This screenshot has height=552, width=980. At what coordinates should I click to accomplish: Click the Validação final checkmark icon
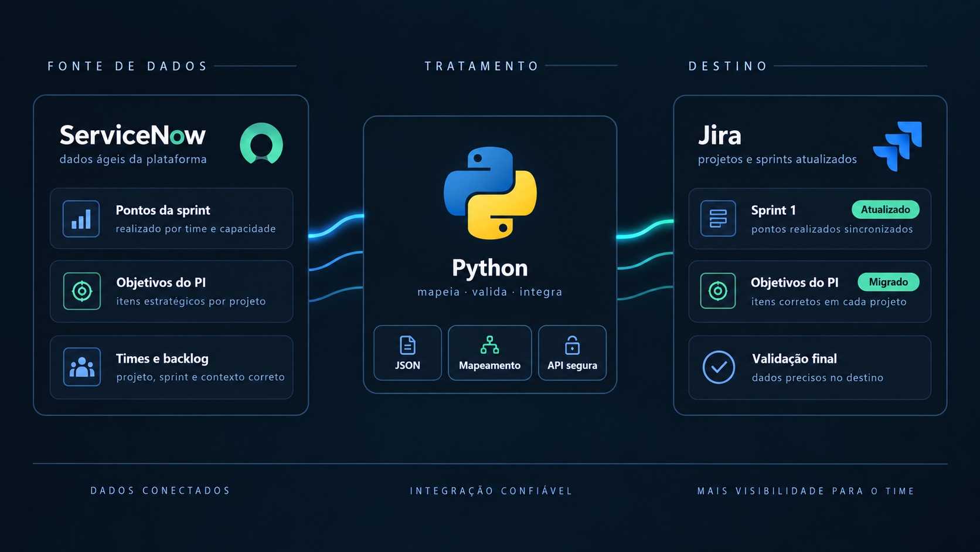pos(719,367)
